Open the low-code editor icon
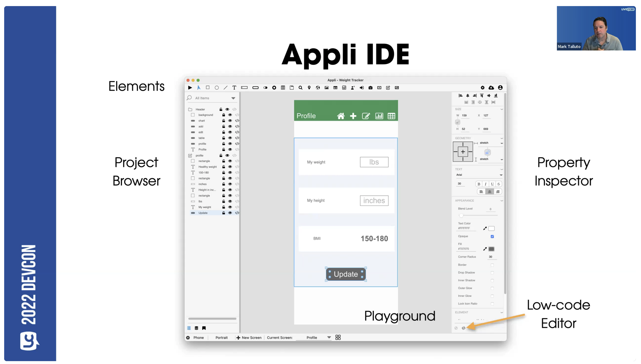Screen dimensions: 641x364 [463, 328]
